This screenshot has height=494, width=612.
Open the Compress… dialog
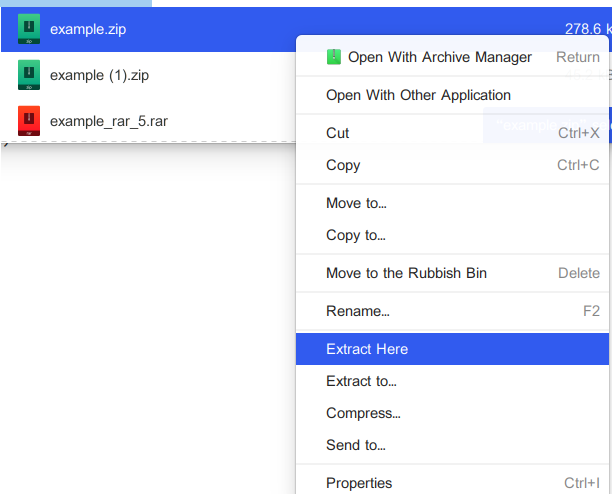click(363, 413)
